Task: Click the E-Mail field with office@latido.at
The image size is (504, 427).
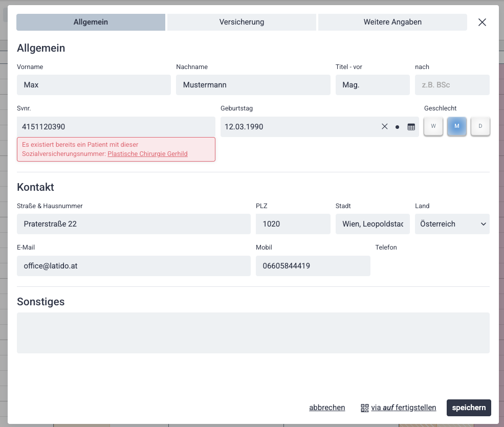Action: point(134,266)
